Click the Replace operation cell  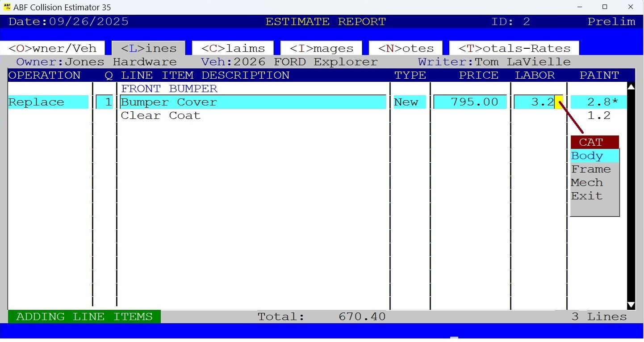(48, 102)
